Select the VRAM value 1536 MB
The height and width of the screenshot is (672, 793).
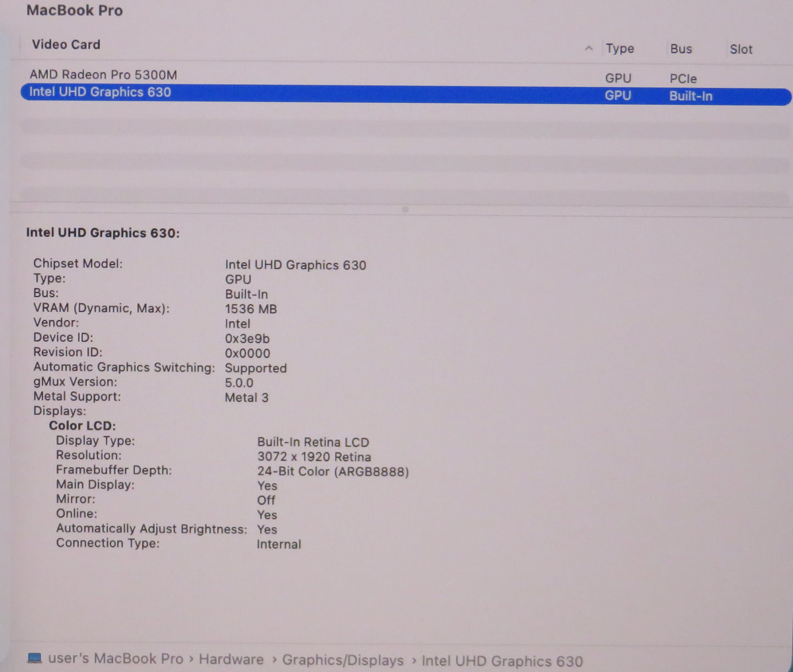tap(250, 309)
